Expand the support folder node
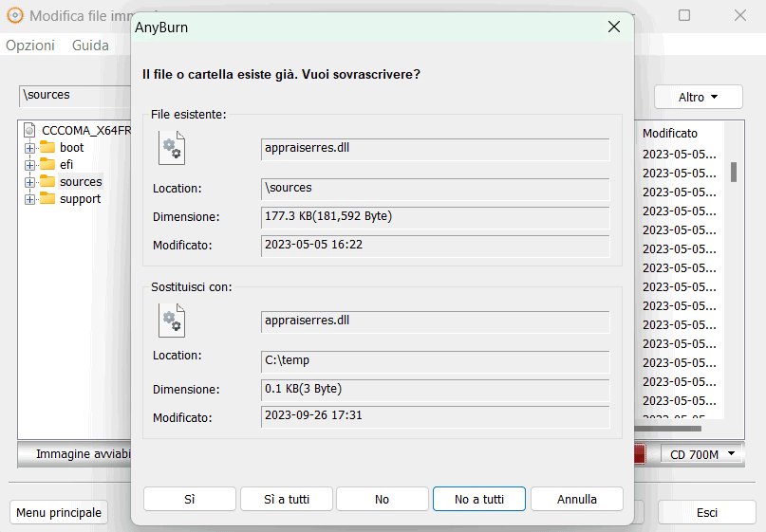Image resolution: width=766 pixels, height=532 pixels. (29, 200)
